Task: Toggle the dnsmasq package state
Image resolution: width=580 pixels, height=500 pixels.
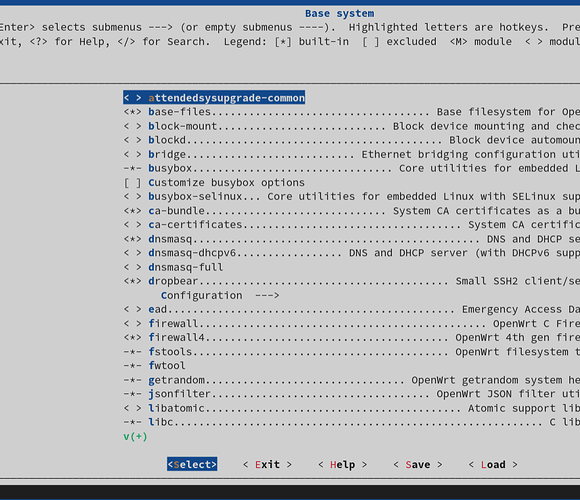Action: click(x=132, y=239)
